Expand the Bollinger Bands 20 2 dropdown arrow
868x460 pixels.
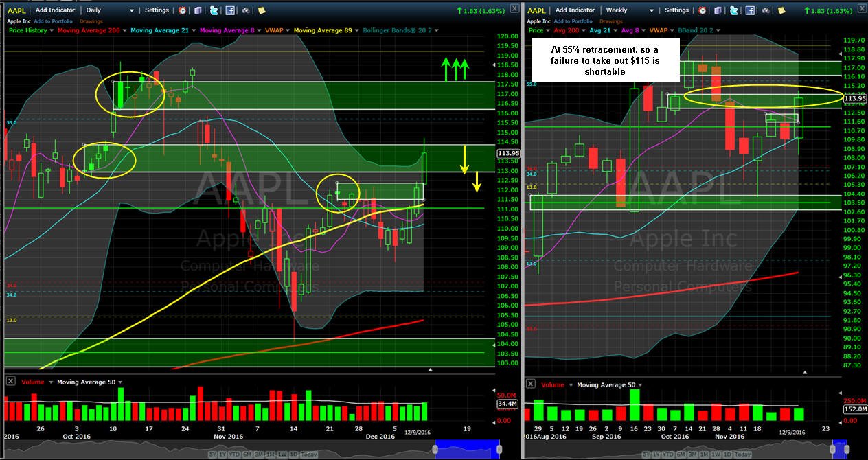437,30
